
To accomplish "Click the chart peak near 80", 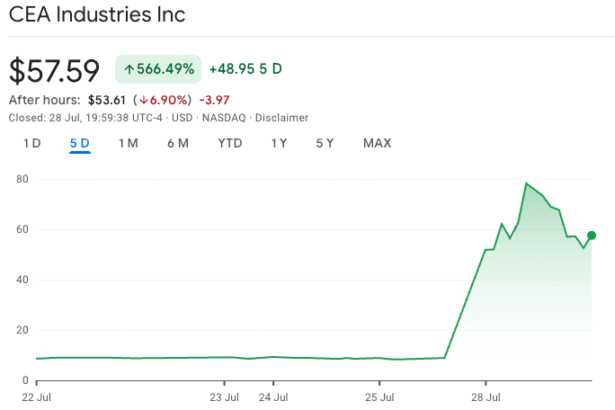I will 526,184.
